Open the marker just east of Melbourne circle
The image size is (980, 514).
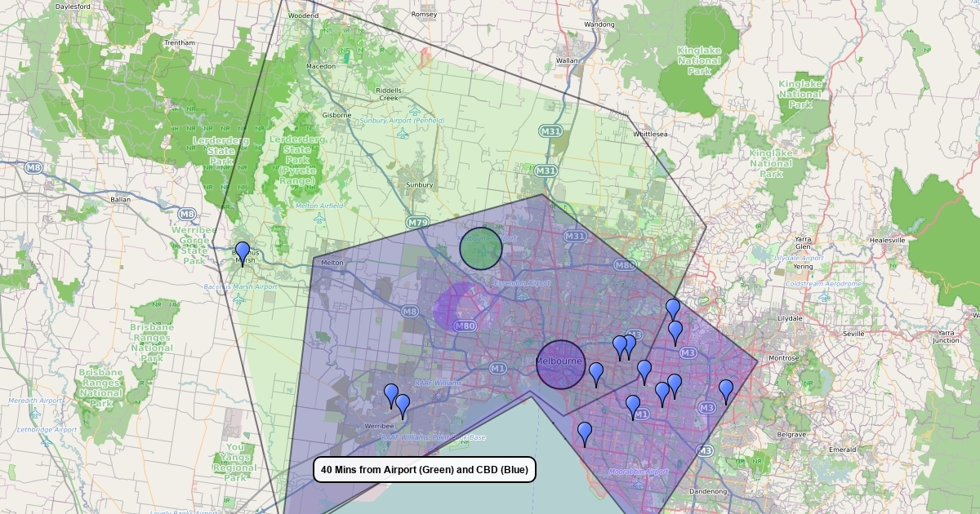[596, 373]
